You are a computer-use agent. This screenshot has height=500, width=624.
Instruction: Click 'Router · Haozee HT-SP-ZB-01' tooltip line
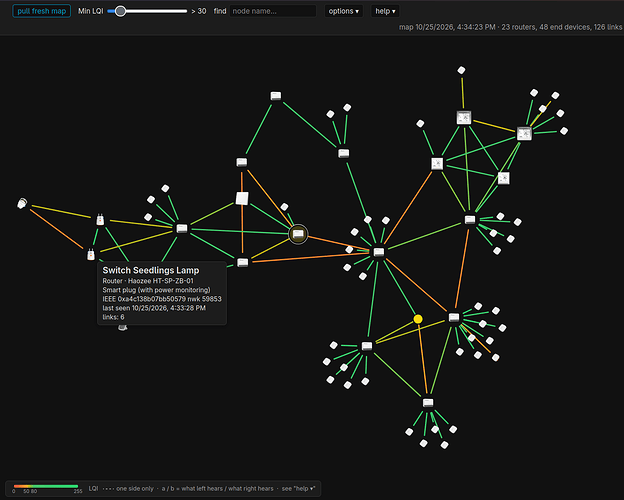(148, 281)
